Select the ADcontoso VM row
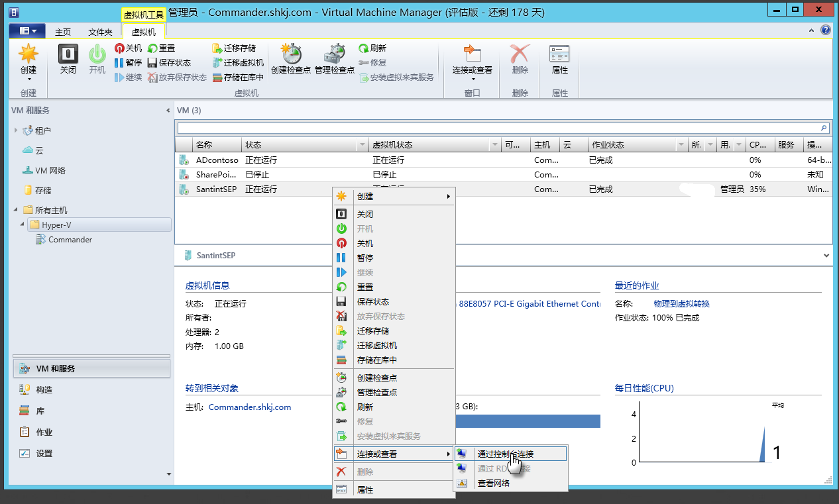Image resolution: width=839 pixels, height=504 pixels. click(x=504, y=160)
